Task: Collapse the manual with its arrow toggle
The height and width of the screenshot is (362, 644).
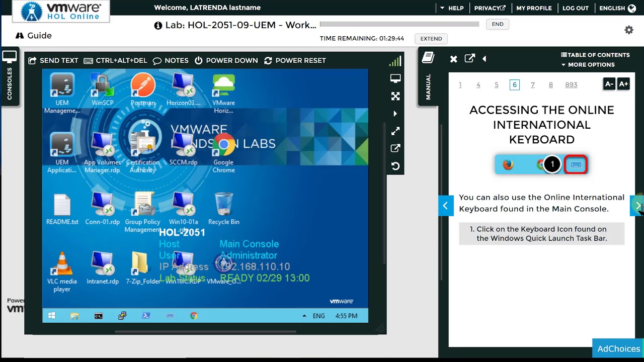Action: [484, 59]
